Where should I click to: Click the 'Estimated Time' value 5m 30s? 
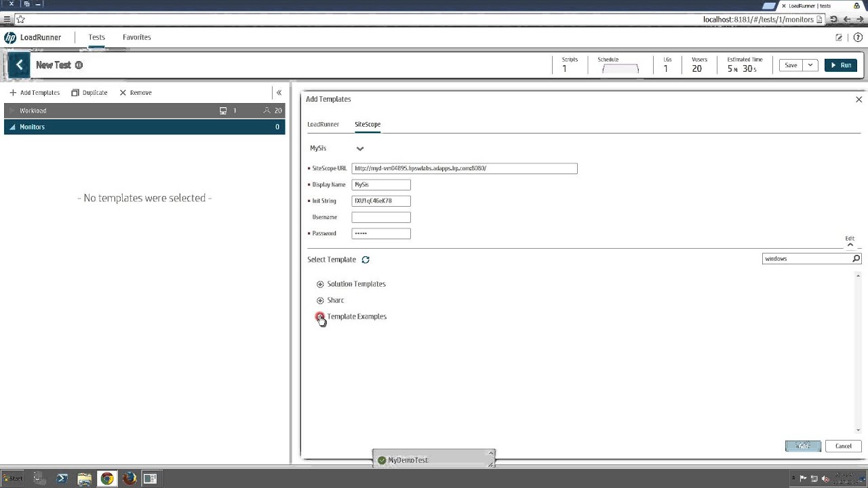click(742, 69)
